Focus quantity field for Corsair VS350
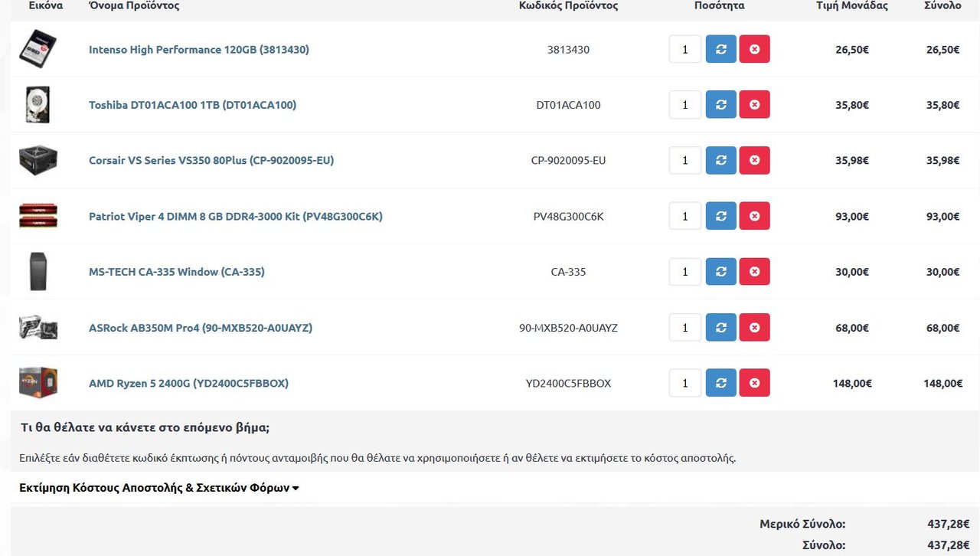Image resolution: width=980 pixels, height=556 pixels. coord(685,161)
